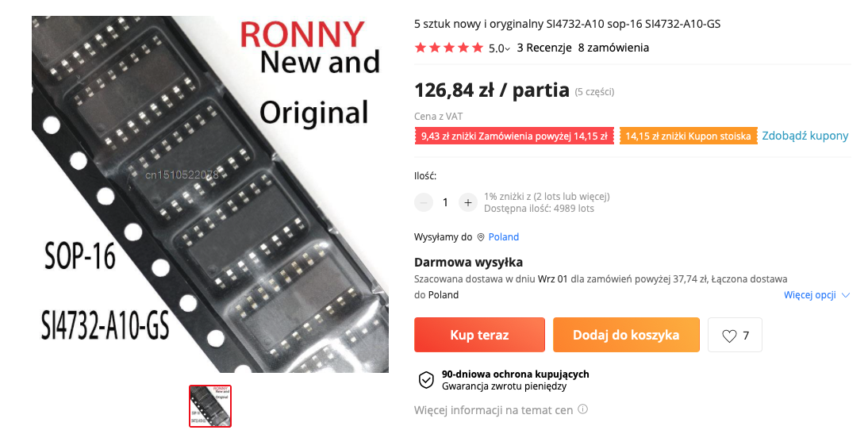868x430 pixels.
Task: Decrease quantity with the minus button
Action: click(x=424, y=202)
